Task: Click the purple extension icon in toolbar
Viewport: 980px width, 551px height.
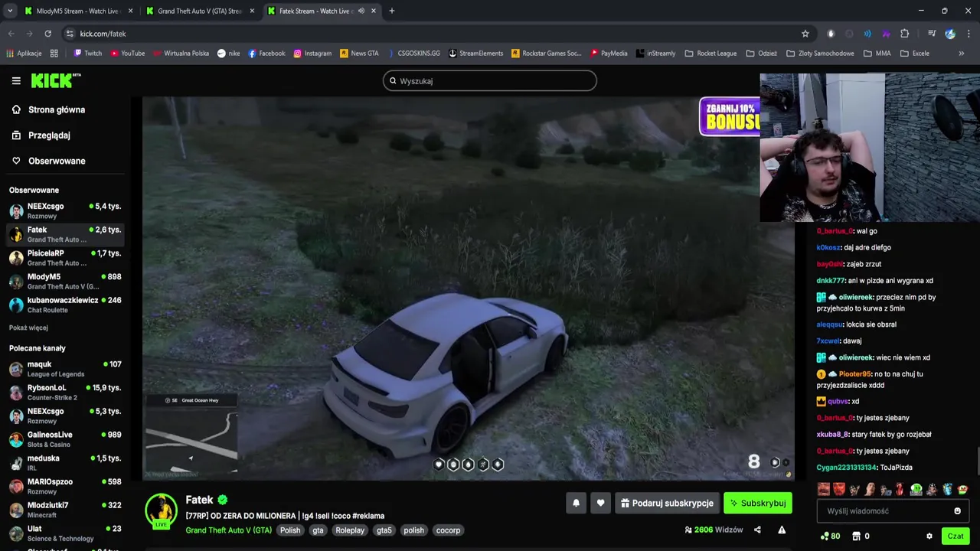Action: (886, 34)
